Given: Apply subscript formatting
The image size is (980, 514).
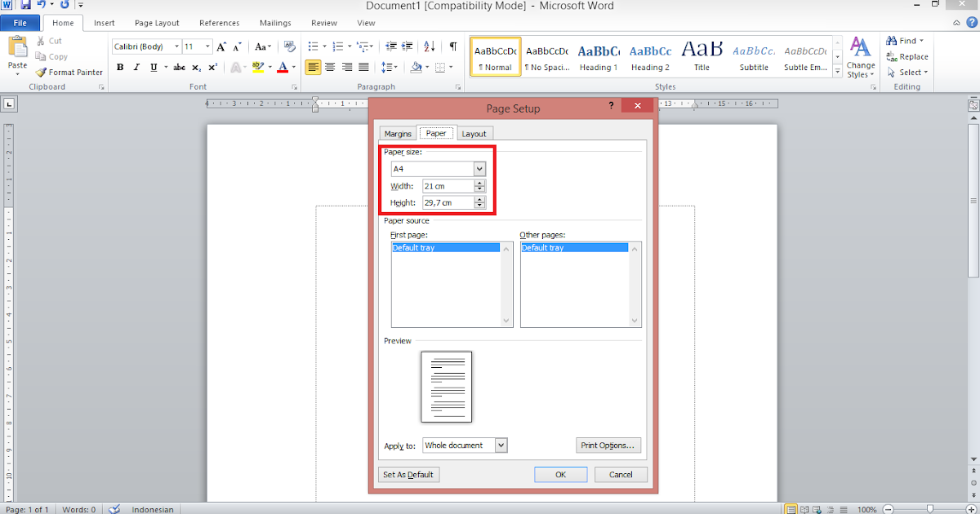Looking at the screenshot, I should coord(198,67).
